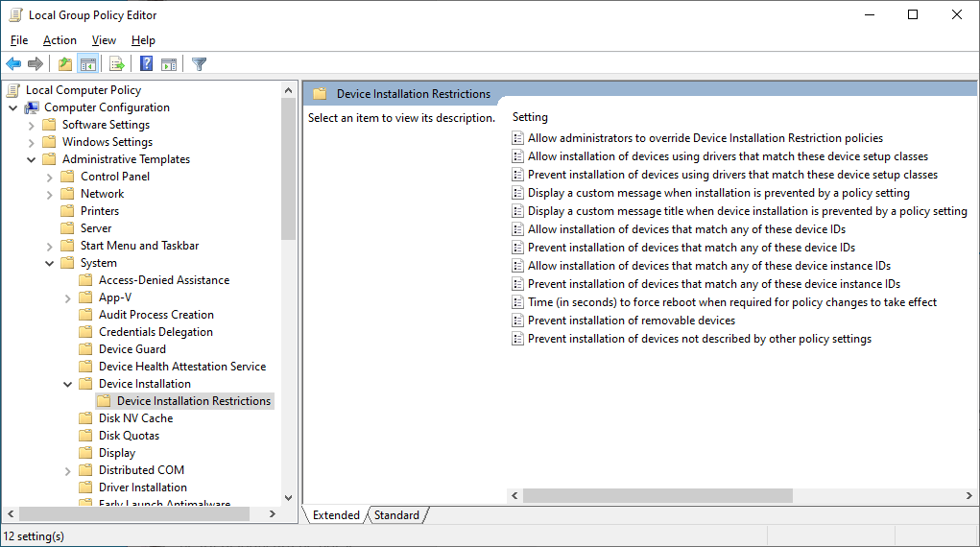Click the Forward arrow toolbar icon

[x=36, y=64]
